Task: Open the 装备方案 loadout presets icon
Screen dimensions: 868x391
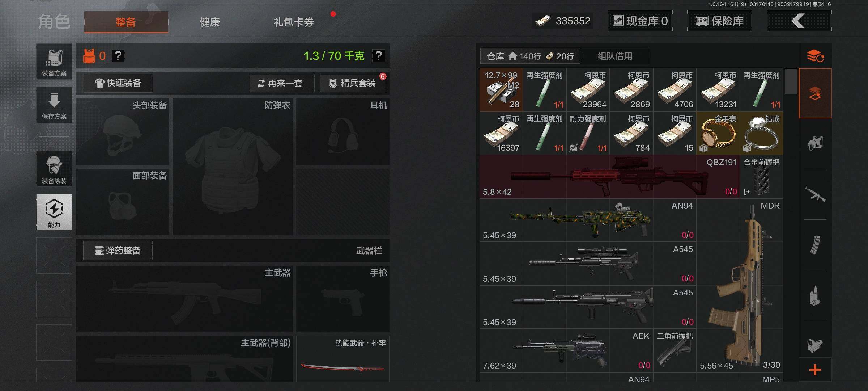Action: click(x=54, y=62)
